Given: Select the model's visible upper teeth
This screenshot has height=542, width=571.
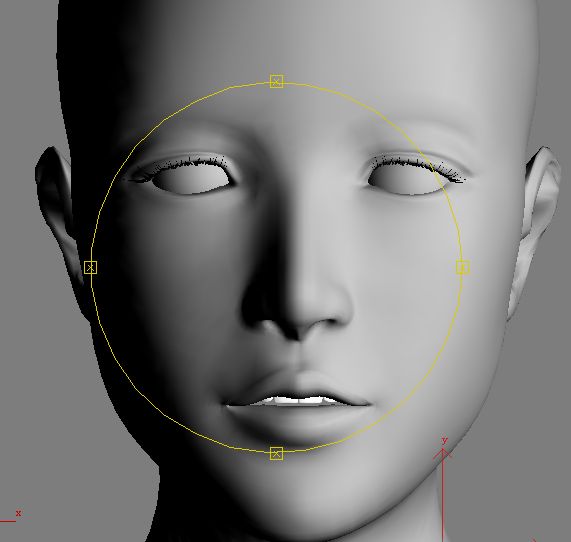Looking at the screenshot, I should (298, 400).
